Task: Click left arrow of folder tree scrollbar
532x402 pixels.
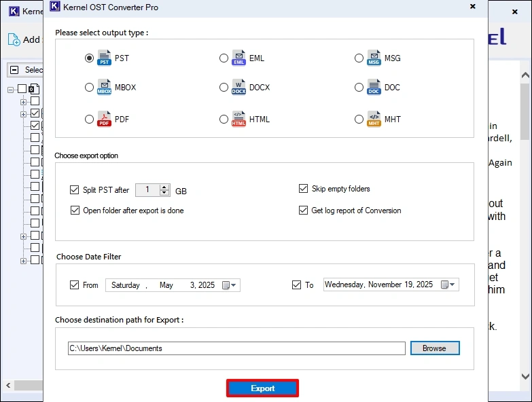Action: tap(8, 385)
